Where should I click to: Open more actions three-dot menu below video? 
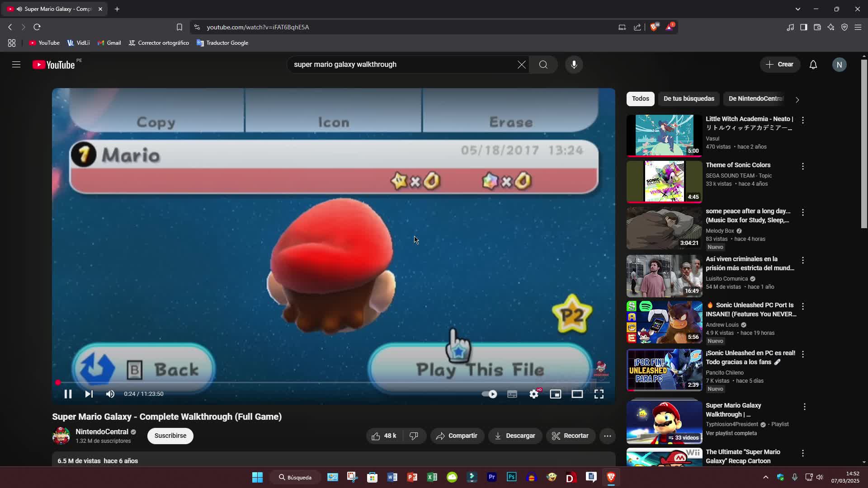(x=608, y=436)
